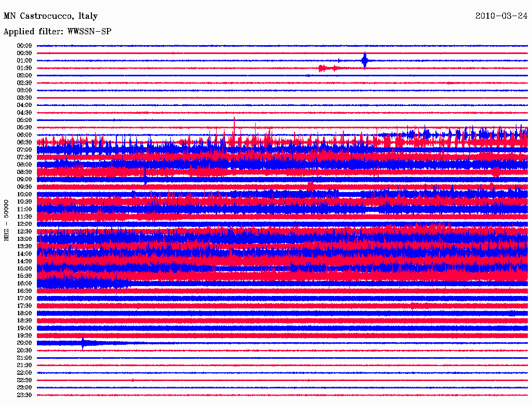Click the 13:00 time label
Screen dimensions: 532x405
point(24,239)
